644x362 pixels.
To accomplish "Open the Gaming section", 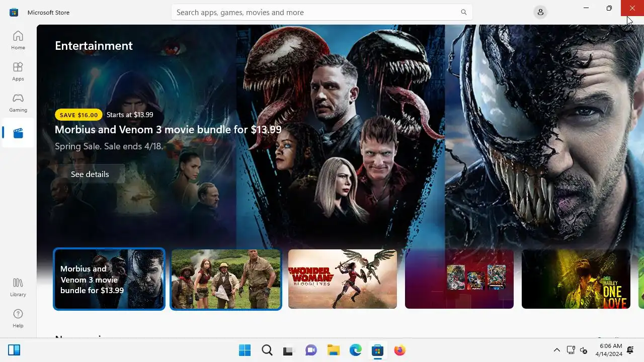I will pos(18,103).
